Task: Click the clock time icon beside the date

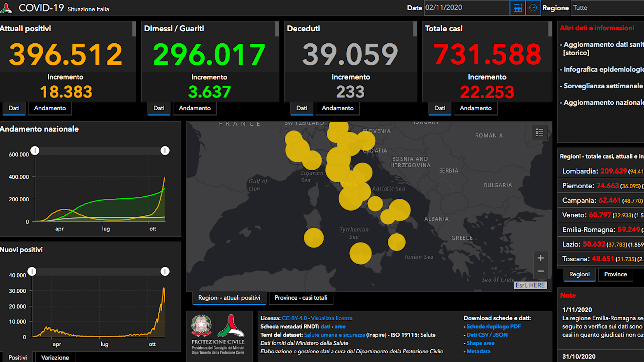Action: click(533, 8)
